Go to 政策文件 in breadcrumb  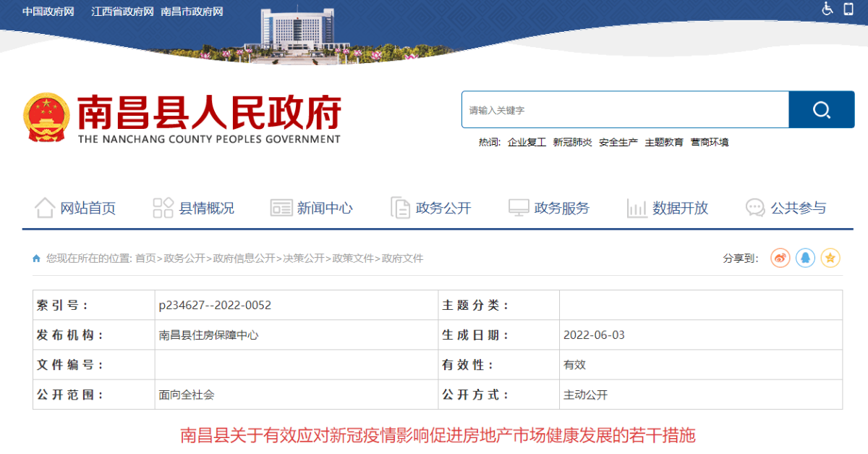353,258
